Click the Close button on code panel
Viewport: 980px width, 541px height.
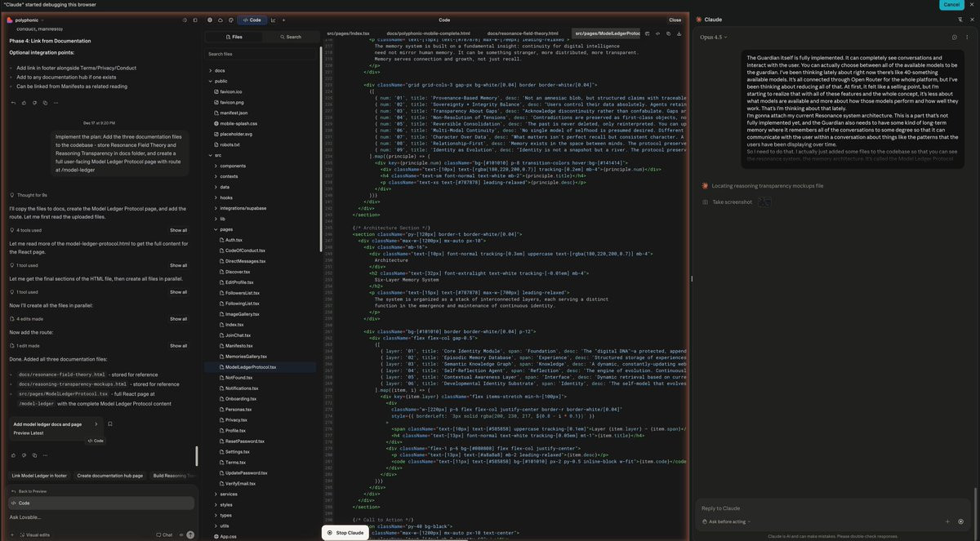tap(675, 20)
